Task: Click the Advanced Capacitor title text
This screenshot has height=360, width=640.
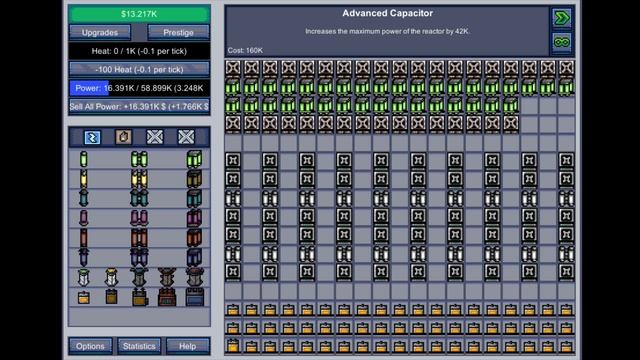Action: 387,13
